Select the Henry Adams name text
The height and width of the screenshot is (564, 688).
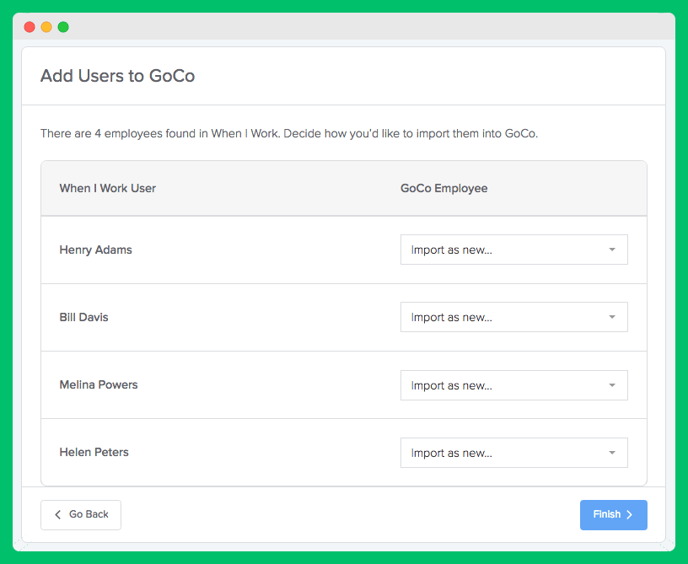point(96,250)
